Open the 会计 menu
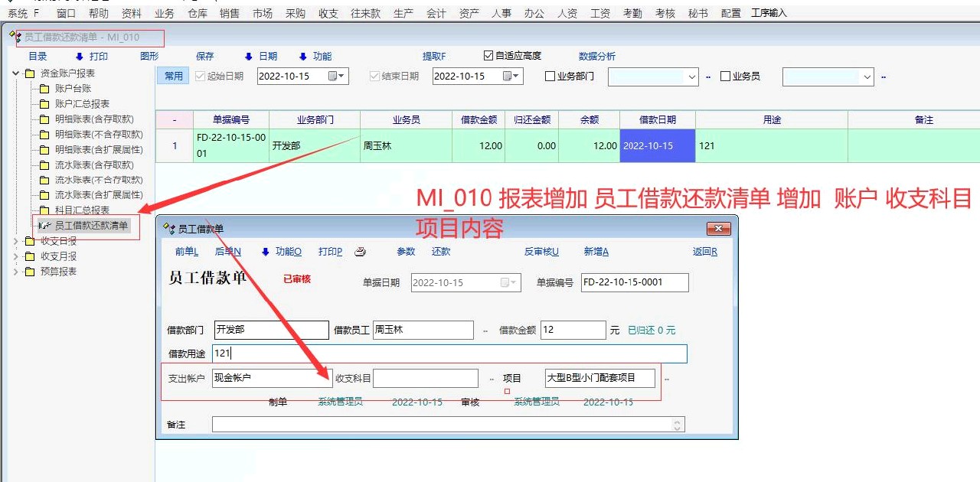Image resolution: width=980 pixels, height=482 pixels. 436,13
